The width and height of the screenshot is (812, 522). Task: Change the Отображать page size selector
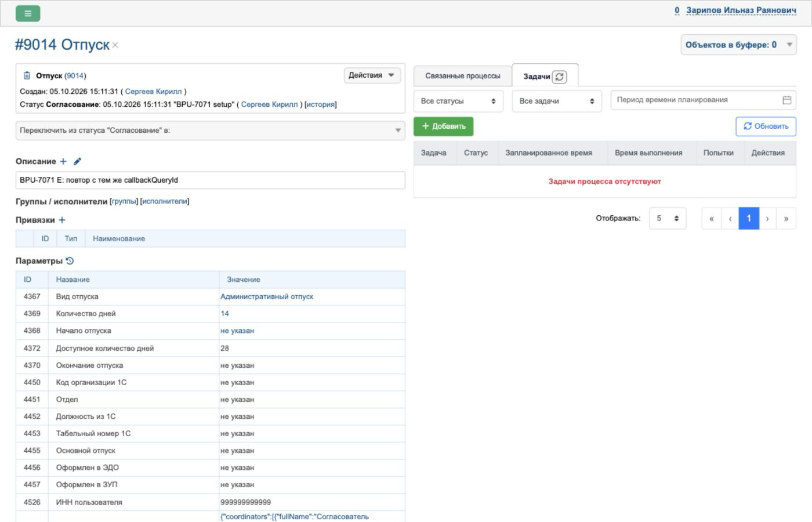point(668,219)
